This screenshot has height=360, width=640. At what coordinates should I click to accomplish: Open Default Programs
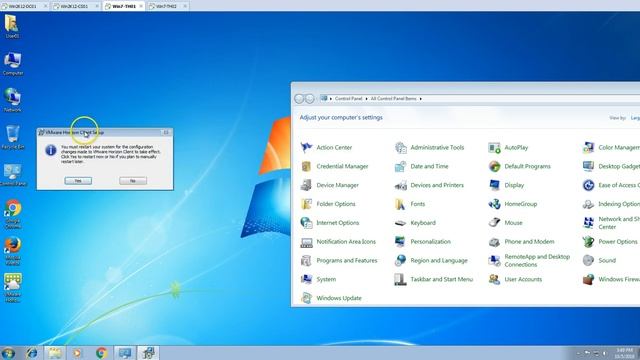[520, 166]
